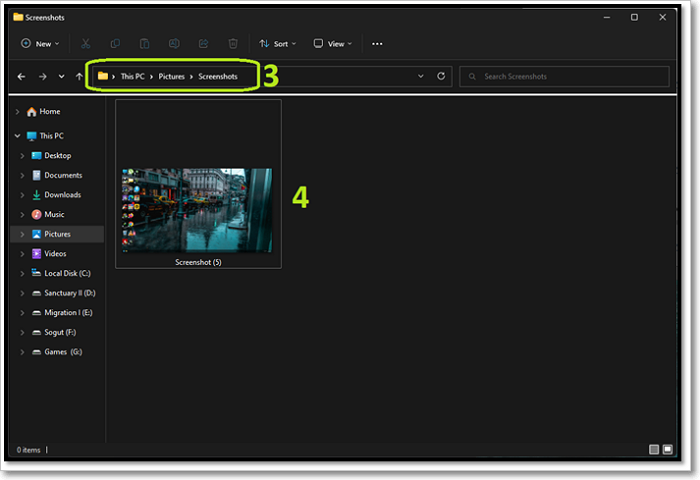The height and width of the screenshot is (480, 700).
Task: Click the Copy icon in toolbar
Action: pyautogui.click(x=115, y=44)
